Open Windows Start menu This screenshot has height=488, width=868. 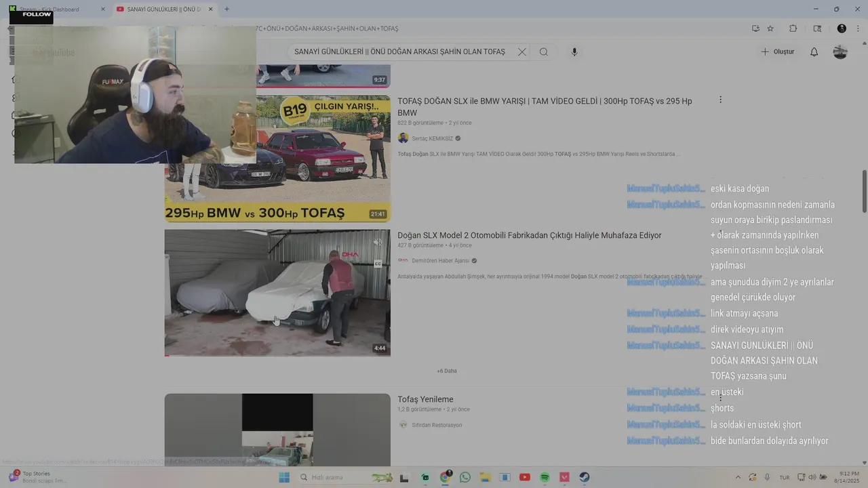pos(283,477)
